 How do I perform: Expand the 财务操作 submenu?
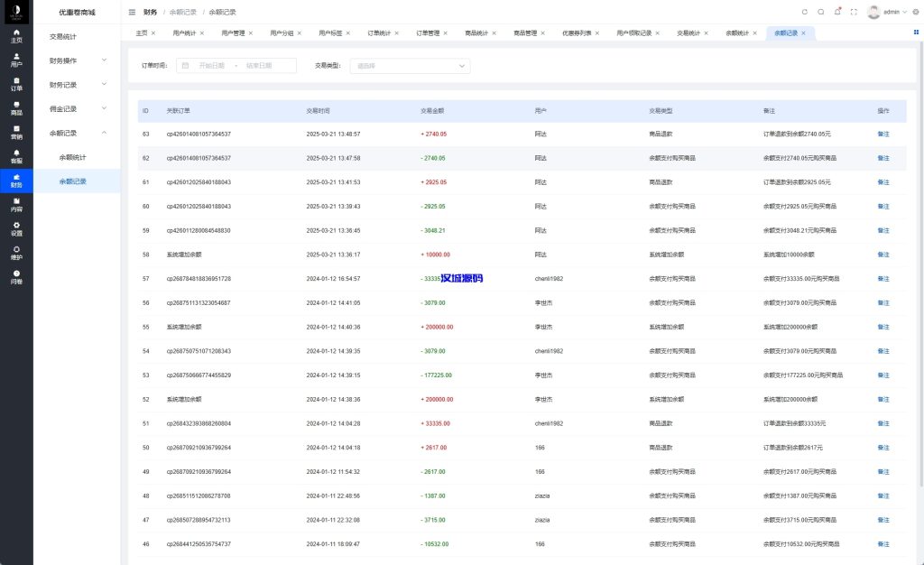77,60
